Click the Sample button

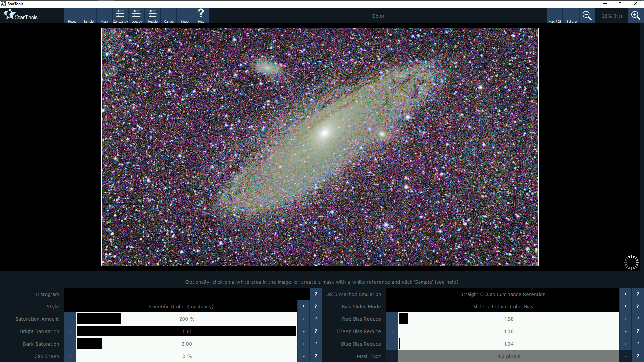[x=88, y=16]
